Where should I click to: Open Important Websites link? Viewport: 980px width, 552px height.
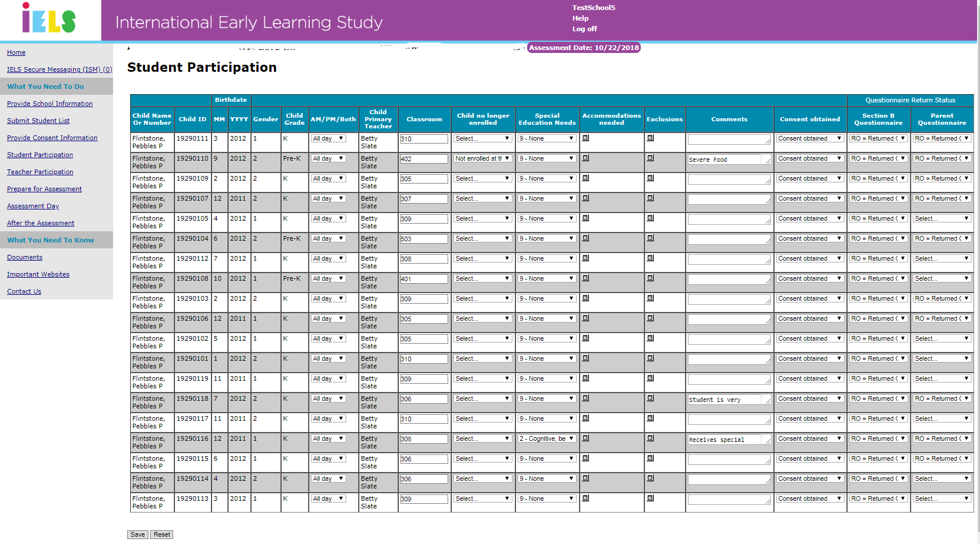pyautogui.click(x=38, y=274)
